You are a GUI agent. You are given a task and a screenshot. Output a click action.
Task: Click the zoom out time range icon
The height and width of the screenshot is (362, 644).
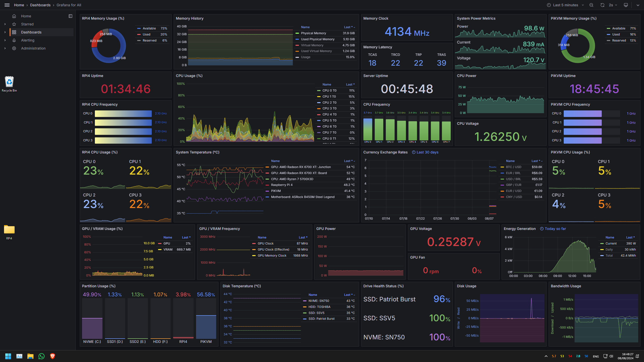[x=591, y=5]
